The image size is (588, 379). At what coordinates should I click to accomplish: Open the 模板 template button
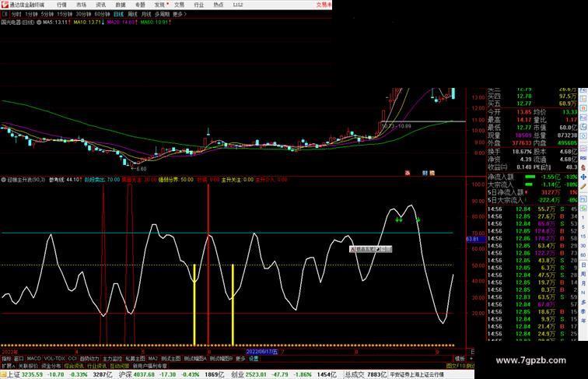[x=460, y=359]
